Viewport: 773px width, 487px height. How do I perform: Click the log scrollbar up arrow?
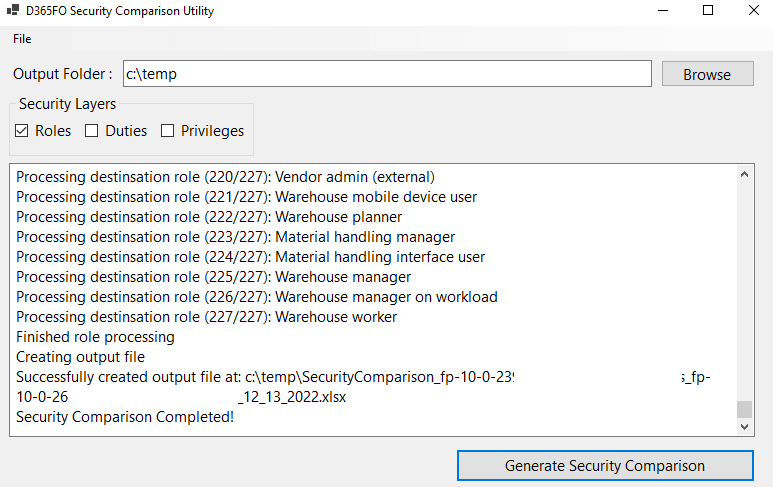click(743, 175)
